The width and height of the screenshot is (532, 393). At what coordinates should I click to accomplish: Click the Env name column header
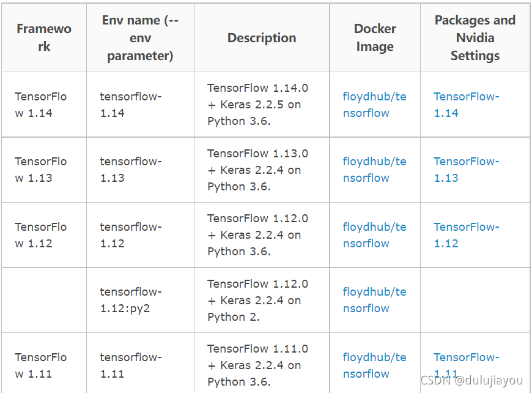pos(140,37)
